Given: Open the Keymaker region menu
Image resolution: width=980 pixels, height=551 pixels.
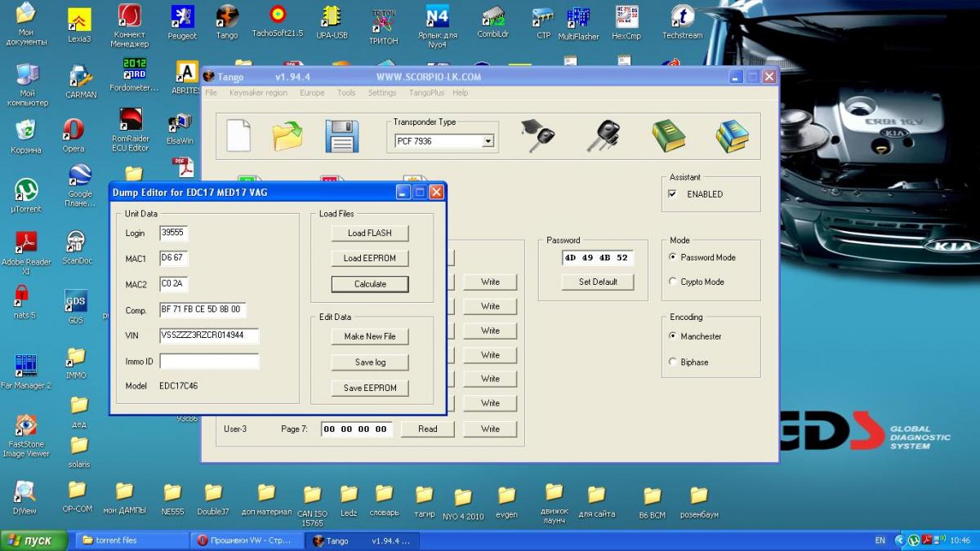Looking at the screenshot, I should (258, 93).
